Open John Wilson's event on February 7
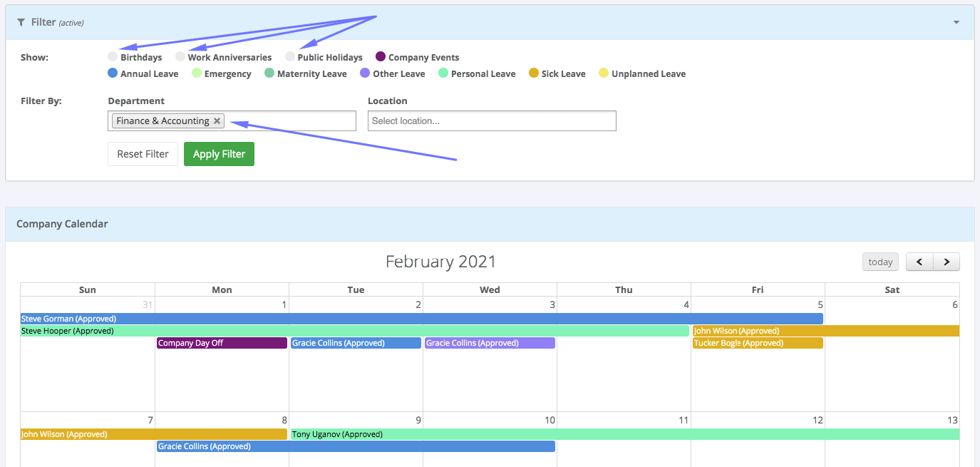Screen dimensions: 980x467 pos(154,434)
